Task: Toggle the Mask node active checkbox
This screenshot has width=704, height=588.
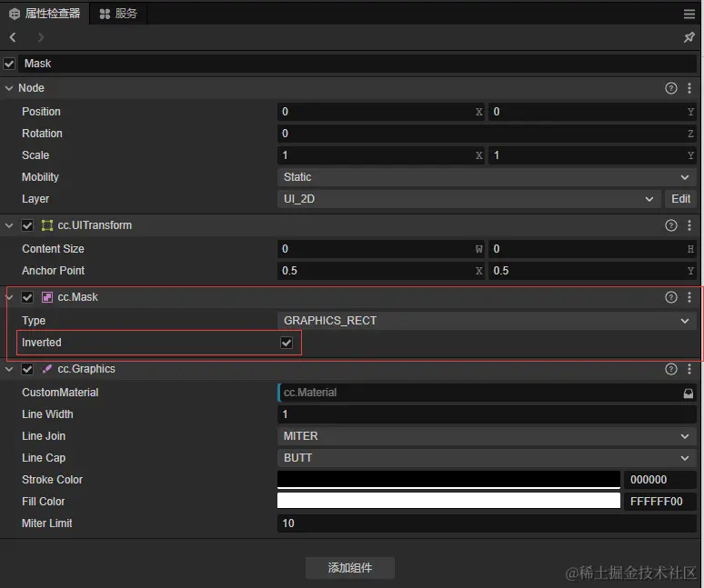Action: pos(9,64)
